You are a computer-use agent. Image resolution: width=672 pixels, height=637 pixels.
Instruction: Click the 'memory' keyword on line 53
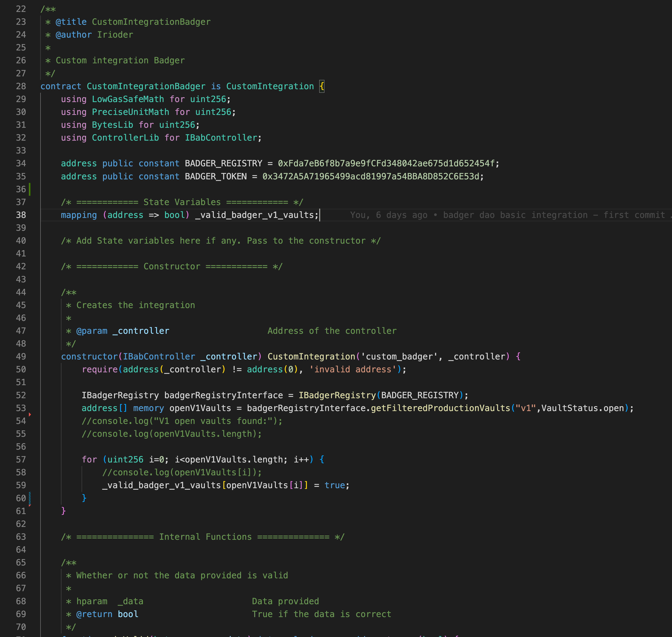click(x=148, y=408)
